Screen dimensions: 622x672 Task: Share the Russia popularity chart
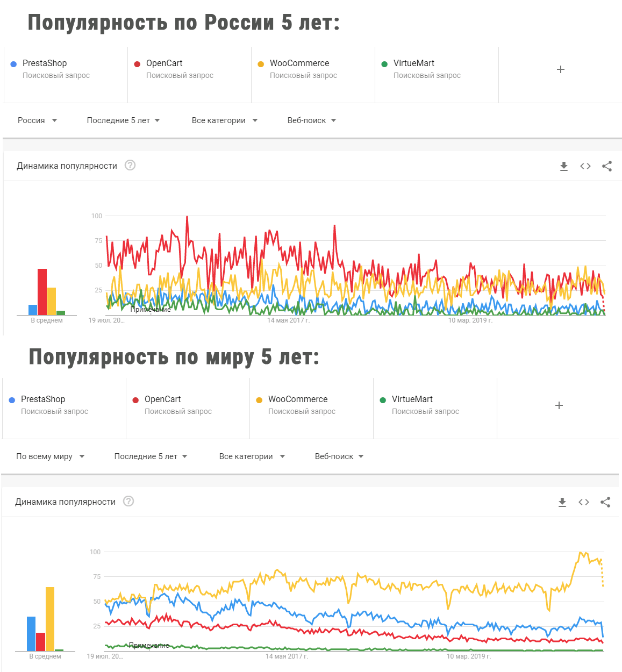[x=607, y=166]
